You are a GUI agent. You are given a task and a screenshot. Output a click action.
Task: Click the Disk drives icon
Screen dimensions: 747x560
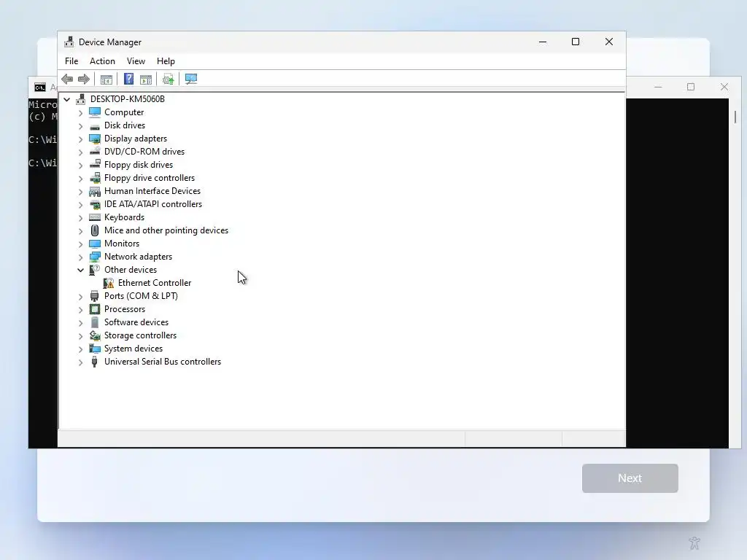95,125
